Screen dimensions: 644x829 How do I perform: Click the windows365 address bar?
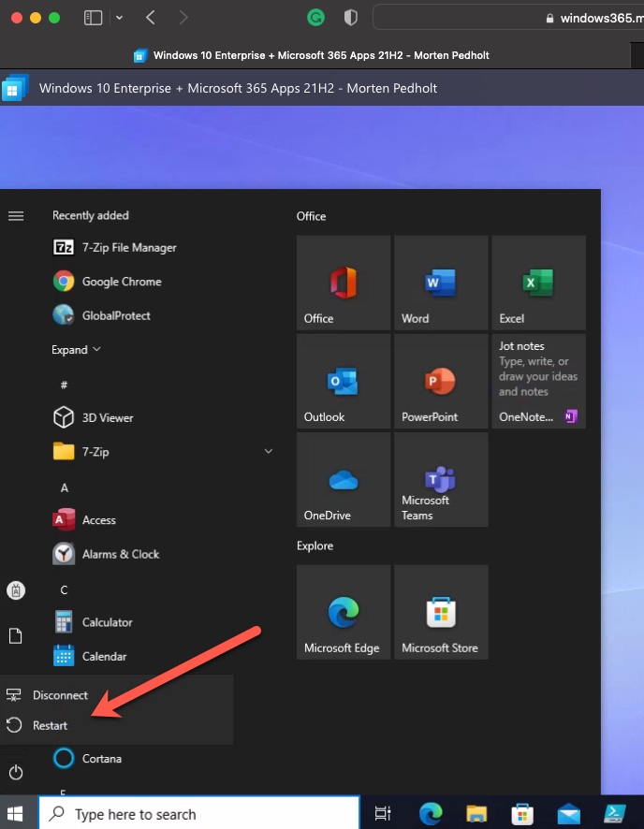[x=508, y=18]
